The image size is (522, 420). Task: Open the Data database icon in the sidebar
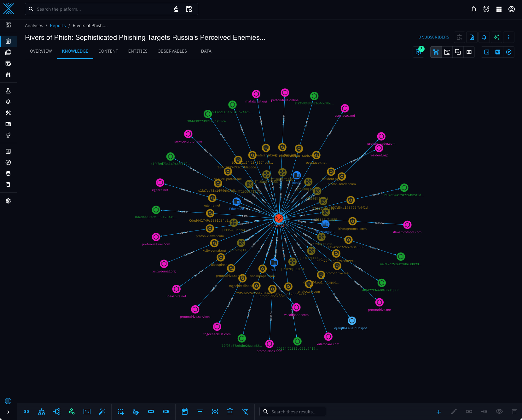pyautogui.click(x=8, y=173)
